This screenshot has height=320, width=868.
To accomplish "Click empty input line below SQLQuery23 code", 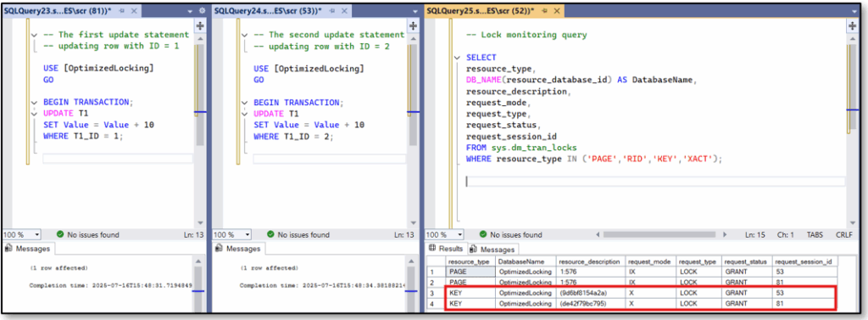I will 117,159.
